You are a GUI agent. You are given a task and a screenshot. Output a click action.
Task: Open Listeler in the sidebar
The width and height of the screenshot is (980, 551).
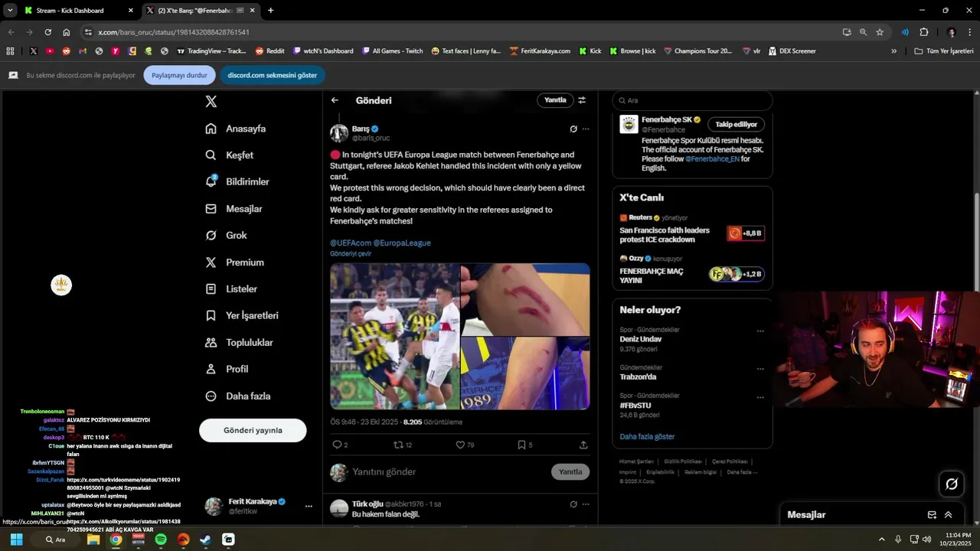pos(231,289)
